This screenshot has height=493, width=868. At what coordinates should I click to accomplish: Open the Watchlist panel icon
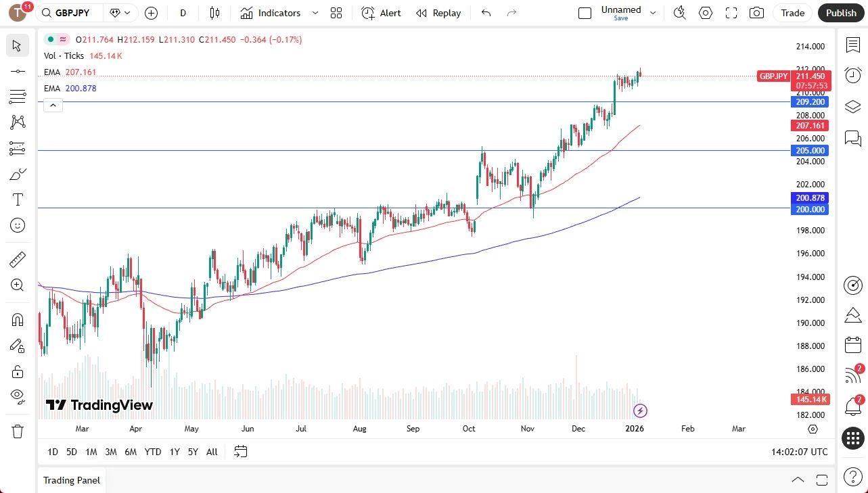(x=852, y=45)
